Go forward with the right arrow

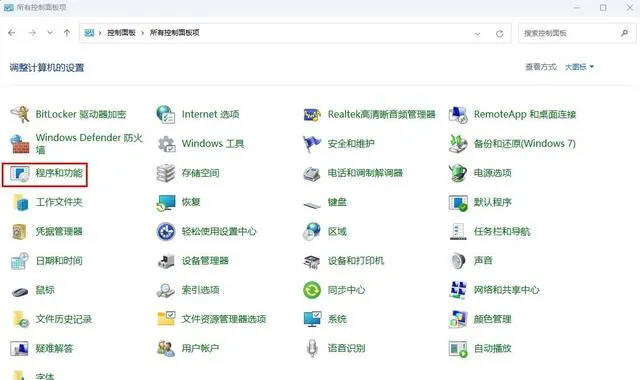click(x=32, y=33)
